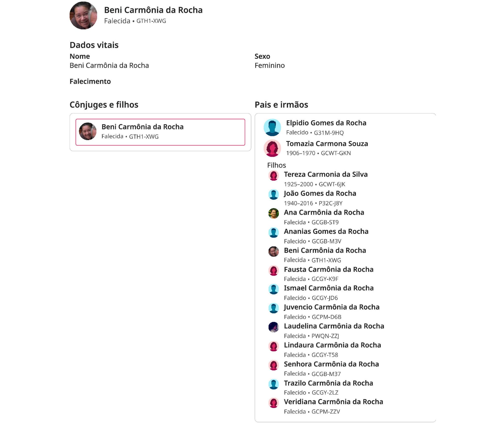Open the Senhora Carmônia da Rocha name link
The image size is (504, 423).
pyautogui.click(x=331, y=364)
